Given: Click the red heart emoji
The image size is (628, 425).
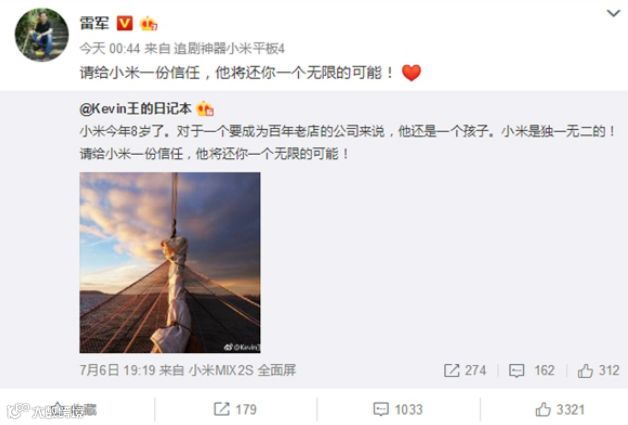Looking at the screenshot, I should [411, 73].
